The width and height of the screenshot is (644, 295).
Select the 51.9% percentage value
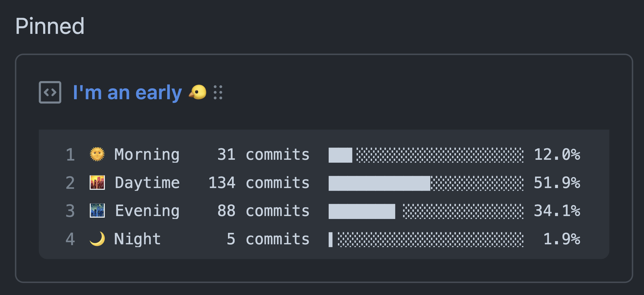click(557, 183)
